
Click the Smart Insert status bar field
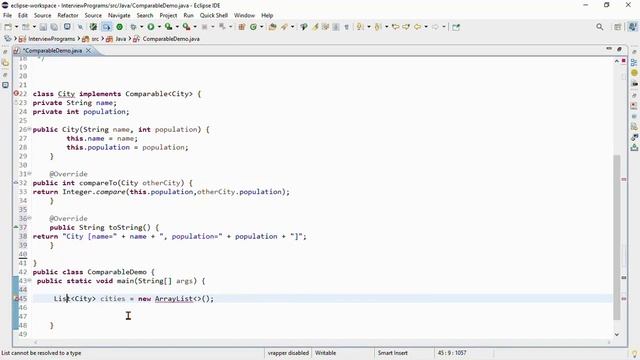[x=393, y=353]
